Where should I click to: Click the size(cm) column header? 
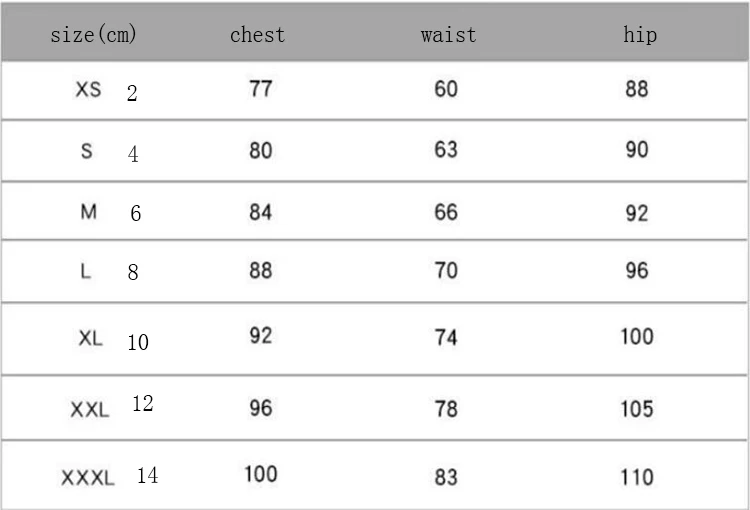[x=93, y=35]
